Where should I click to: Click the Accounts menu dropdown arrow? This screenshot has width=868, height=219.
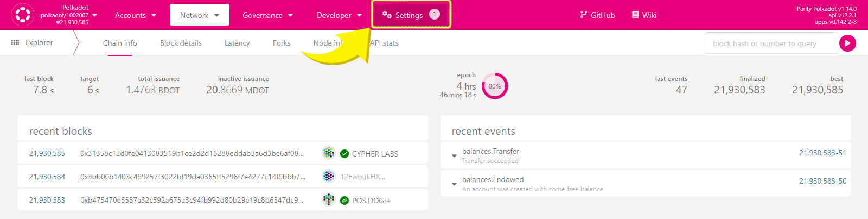tap(154, 15)
